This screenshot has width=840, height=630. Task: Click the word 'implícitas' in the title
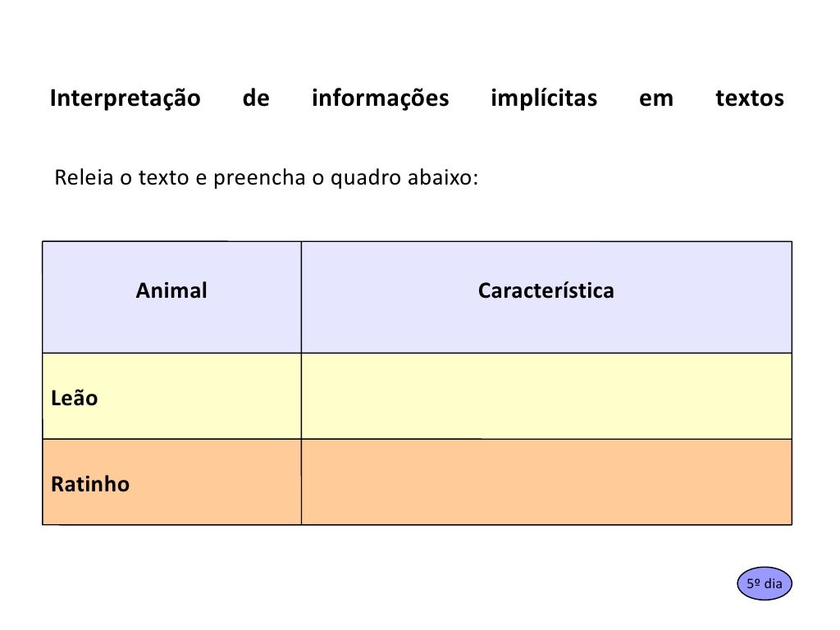pos(544,98)
